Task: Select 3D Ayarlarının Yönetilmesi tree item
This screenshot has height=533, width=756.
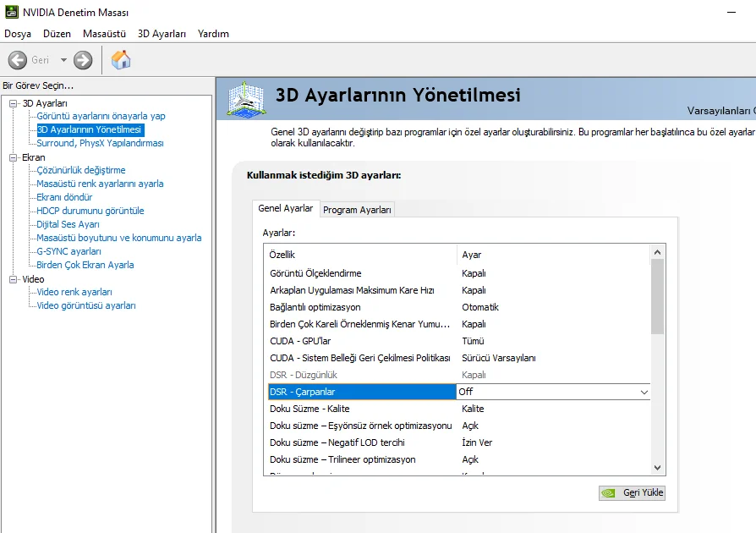Action: point(90,129)
